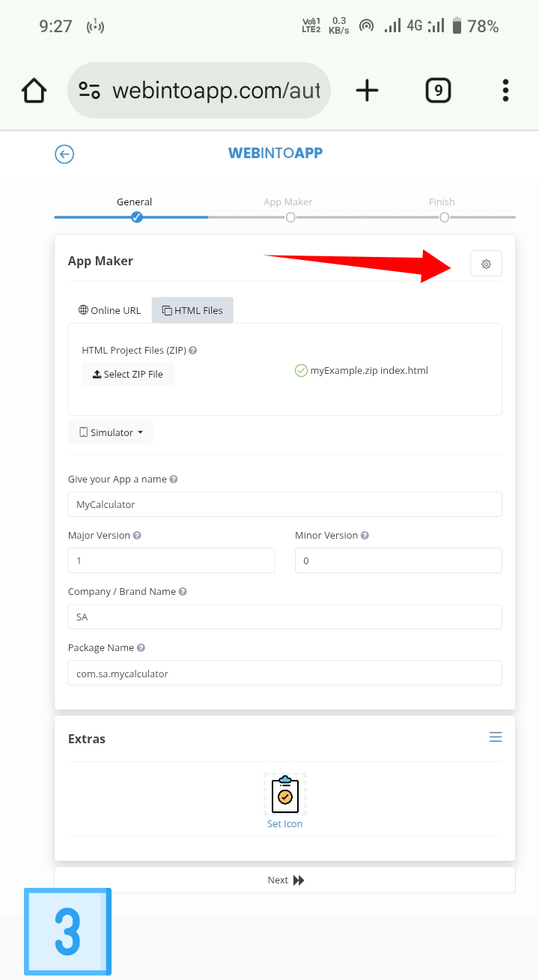Open the browser home page

tap(34, 91)
